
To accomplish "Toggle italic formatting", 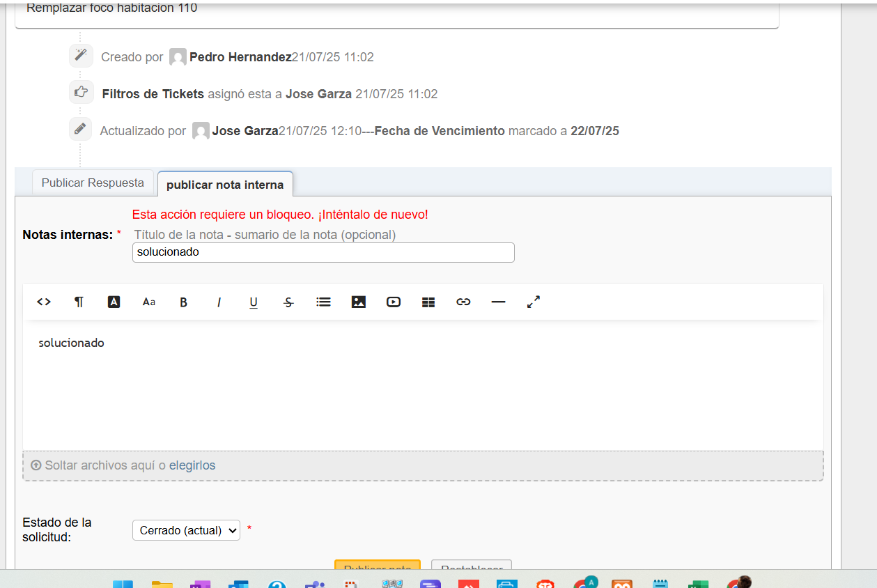I will (x=219, y=302).
